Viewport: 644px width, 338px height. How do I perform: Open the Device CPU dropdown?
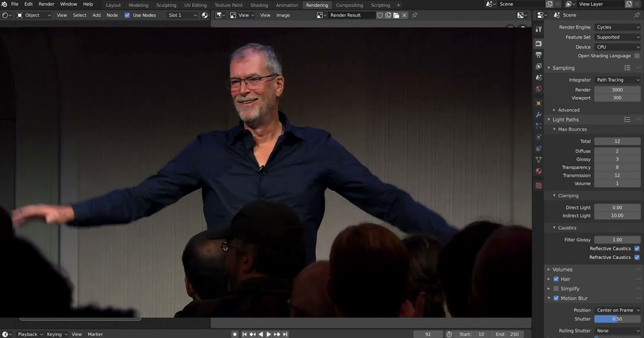(x=618, y=47)
